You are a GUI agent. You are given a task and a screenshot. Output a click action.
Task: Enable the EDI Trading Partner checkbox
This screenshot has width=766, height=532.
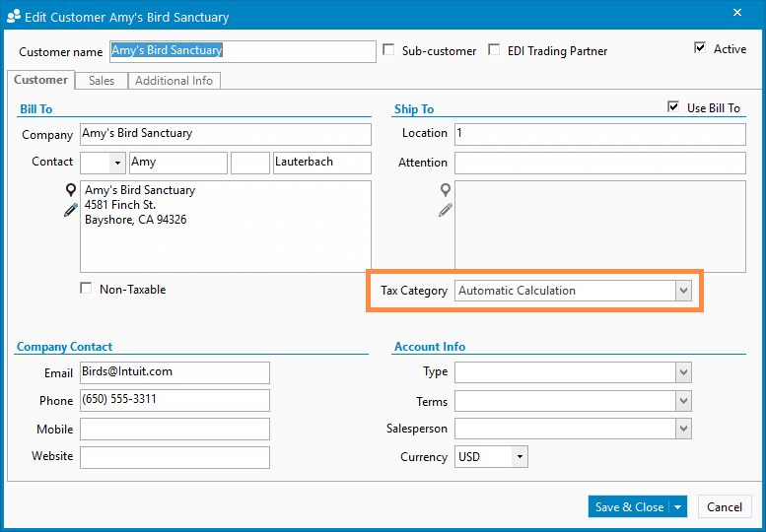tap(495, 50)
